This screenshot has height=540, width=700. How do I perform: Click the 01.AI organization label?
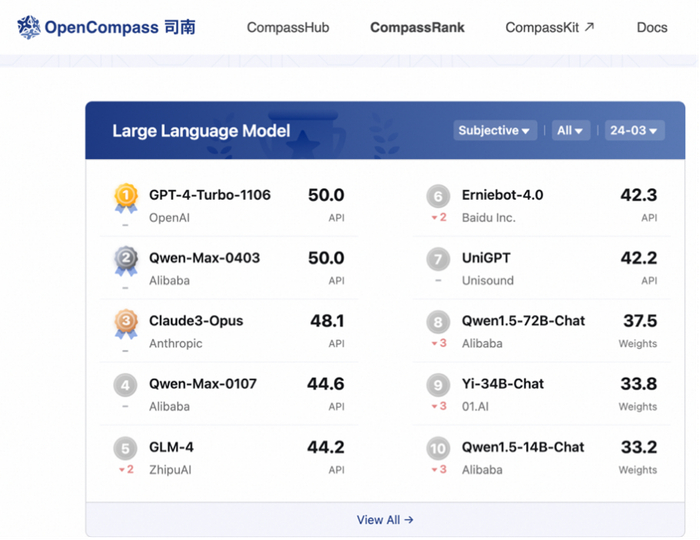475,407
